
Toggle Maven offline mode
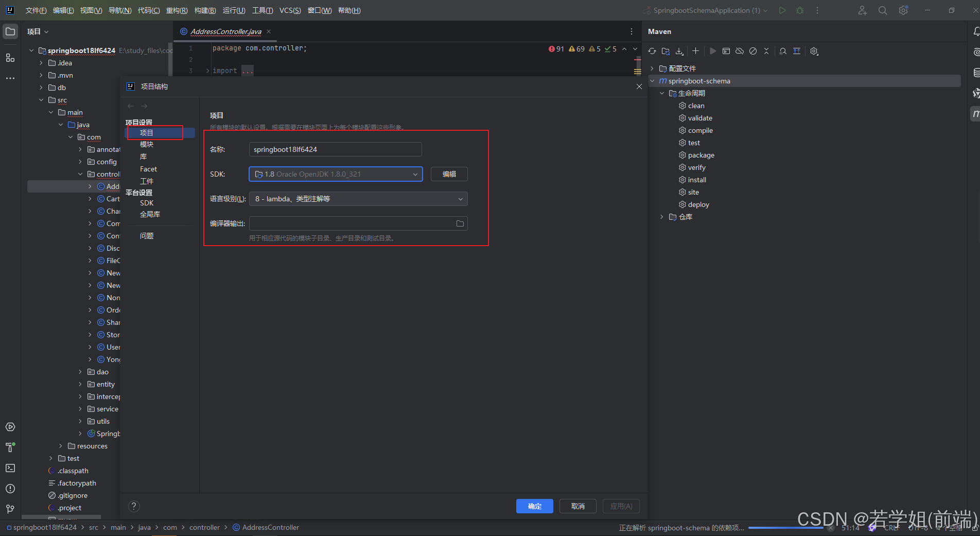pos(740,51)
